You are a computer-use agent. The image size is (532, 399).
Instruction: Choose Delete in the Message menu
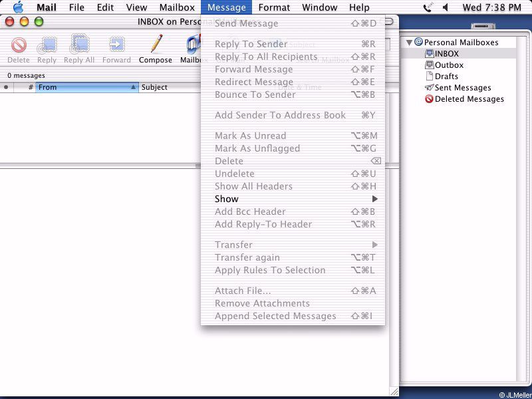293,161
